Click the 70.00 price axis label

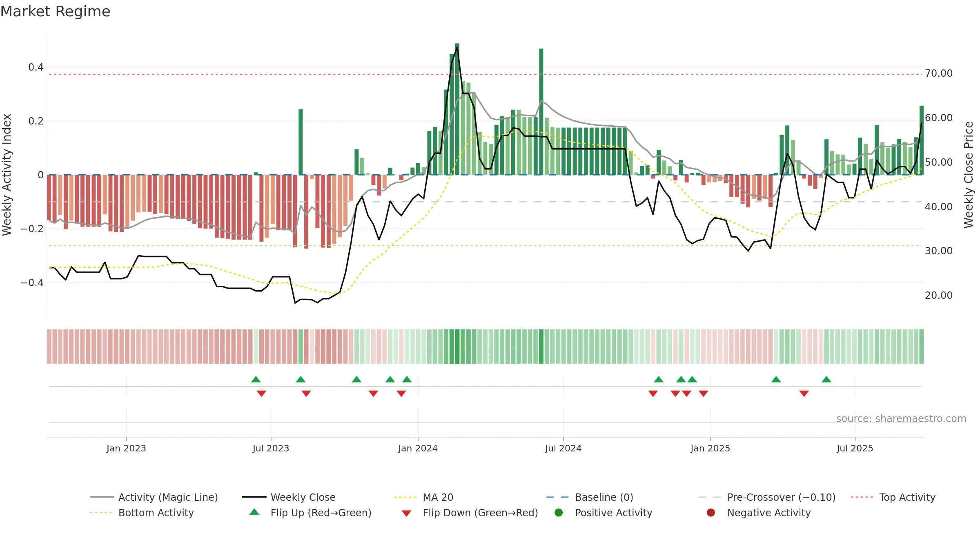(938, 73)
